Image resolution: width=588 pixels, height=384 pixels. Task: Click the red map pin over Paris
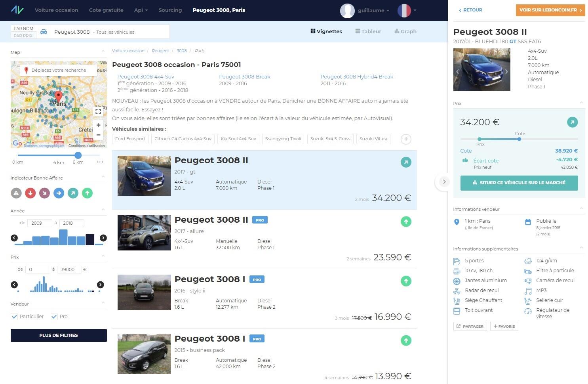pyautogui.click(x=58, y=97)
